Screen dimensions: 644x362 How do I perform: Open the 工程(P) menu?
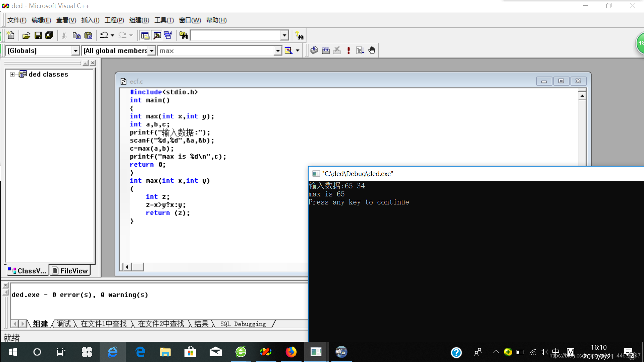tap(114, 20)
